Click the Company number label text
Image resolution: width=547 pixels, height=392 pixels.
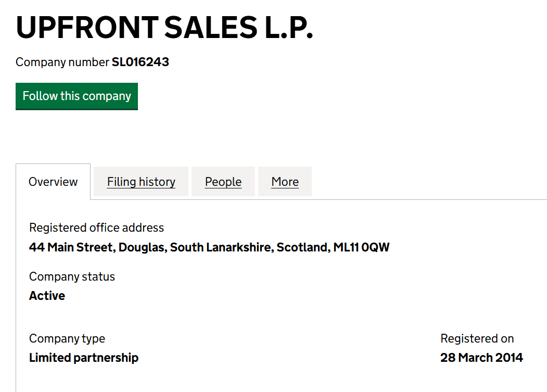(x=62, y=62)
